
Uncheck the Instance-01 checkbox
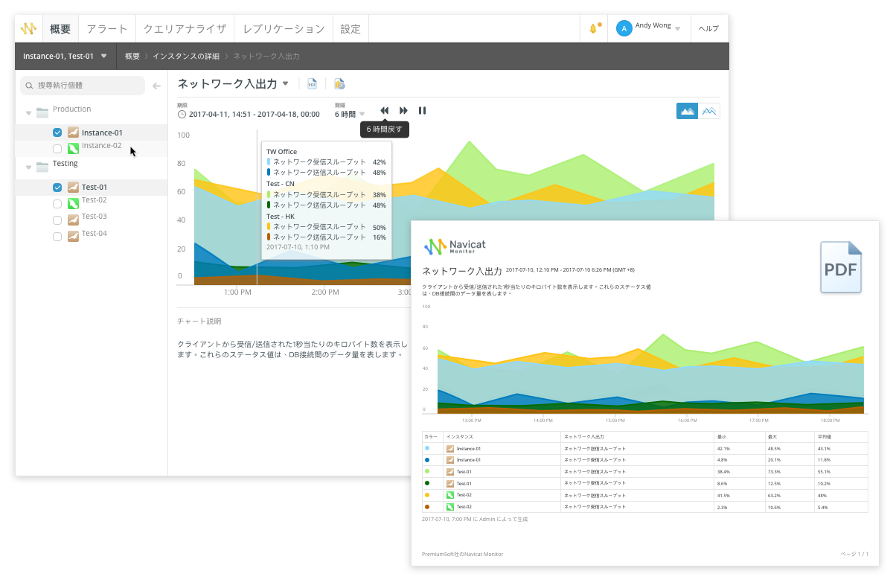pos(57,132)
